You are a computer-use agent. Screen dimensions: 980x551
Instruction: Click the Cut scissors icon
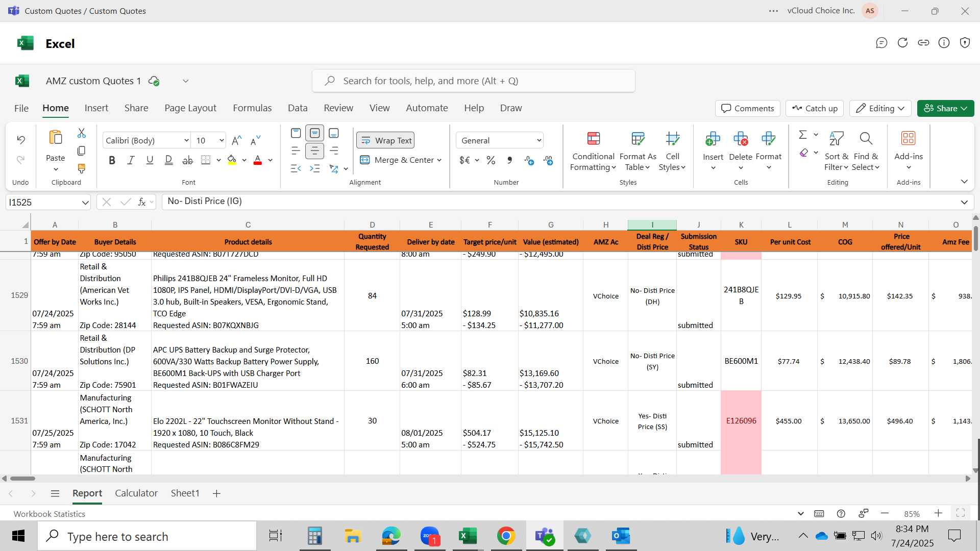click(82, 133)
